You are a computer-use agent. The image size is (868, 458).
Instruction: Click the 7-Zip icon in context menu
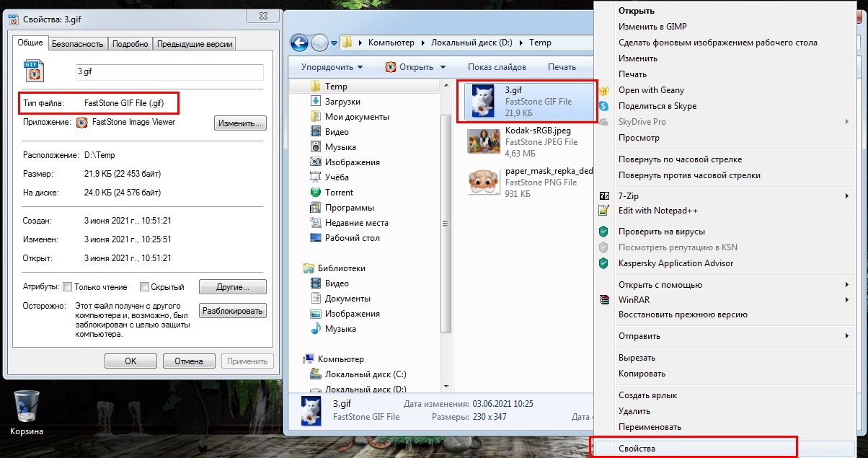click(604, 195)
